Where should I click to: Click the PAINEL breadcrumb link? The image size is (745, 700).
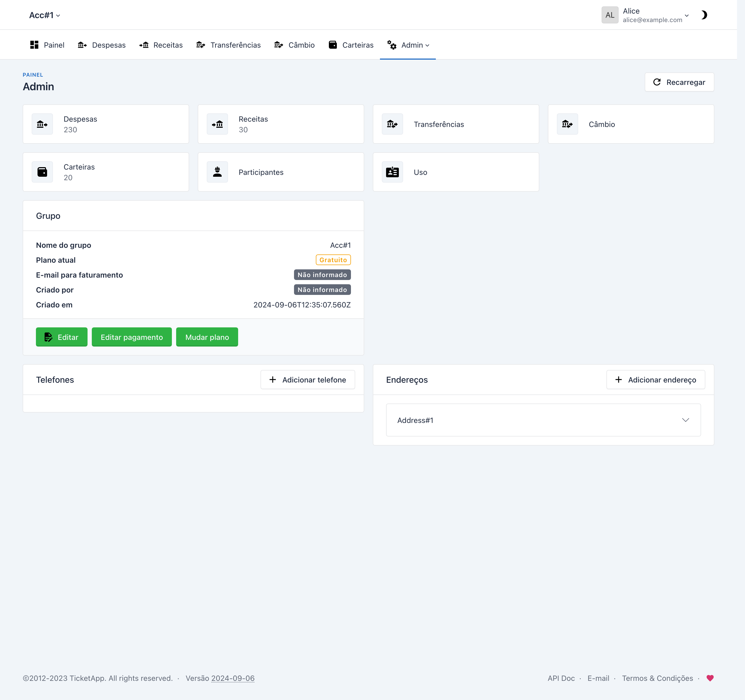[x=33, y=75]
